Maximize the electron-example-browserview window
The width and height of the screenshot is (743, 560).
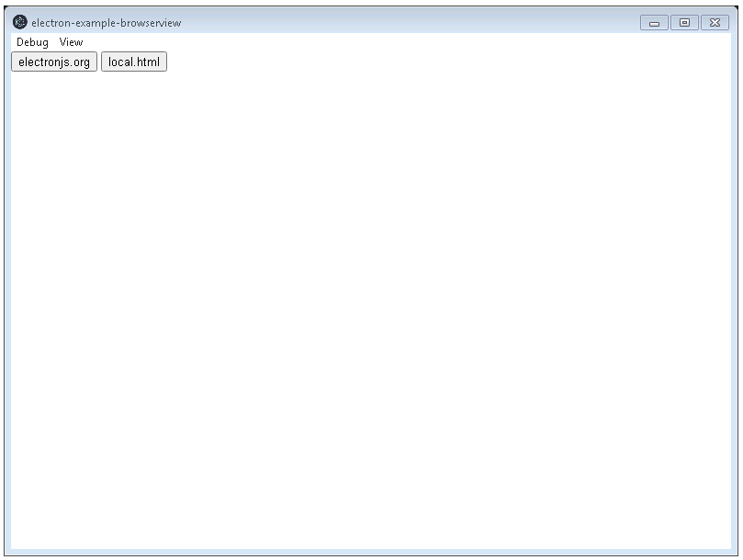click(684, 22)
